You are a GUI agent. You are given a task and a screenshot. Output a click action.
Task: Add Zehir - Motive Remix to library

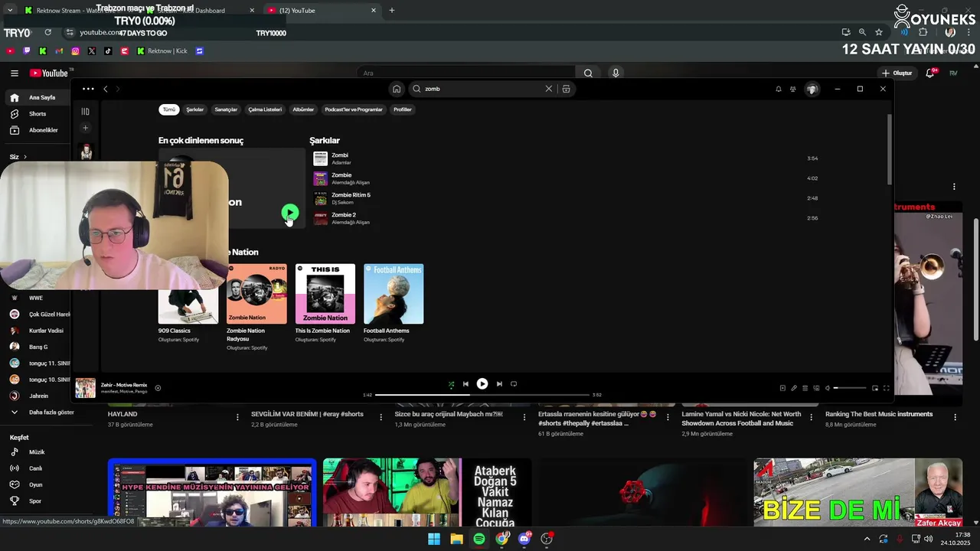(158, 388)
